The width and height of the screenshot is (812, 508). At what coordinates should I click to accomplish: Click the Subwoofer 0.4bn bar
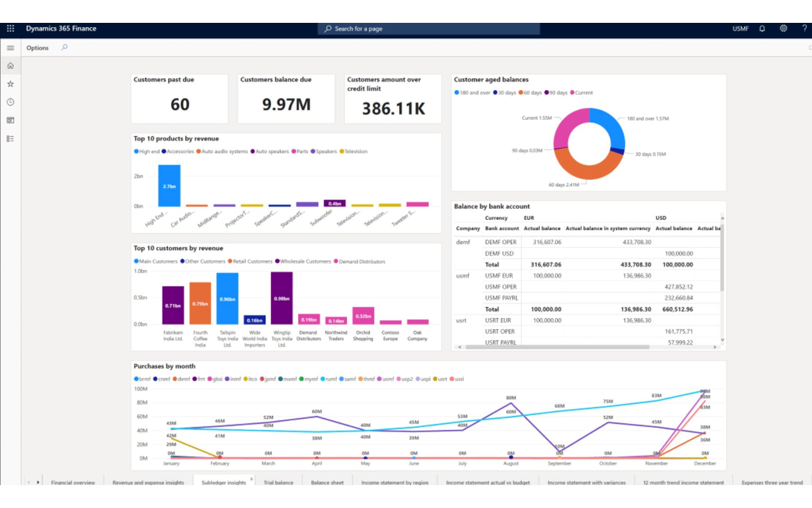[334, 203]
